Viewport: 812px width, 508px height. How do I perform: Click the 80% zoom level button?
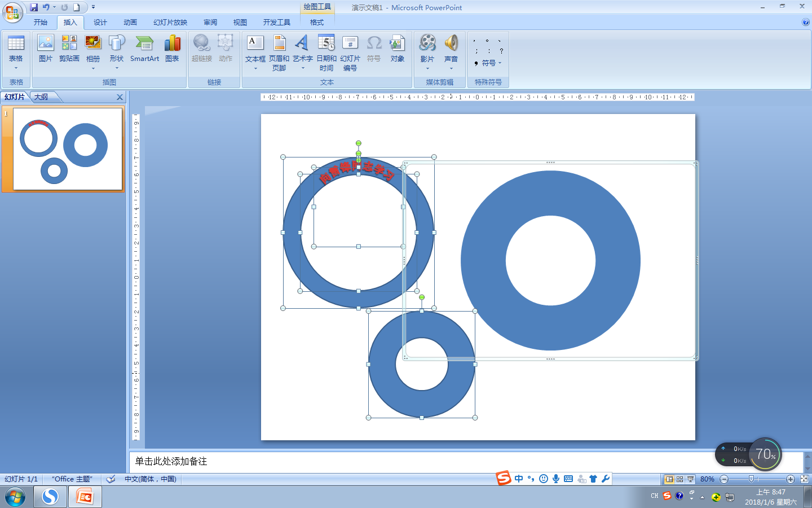point(707,479)
